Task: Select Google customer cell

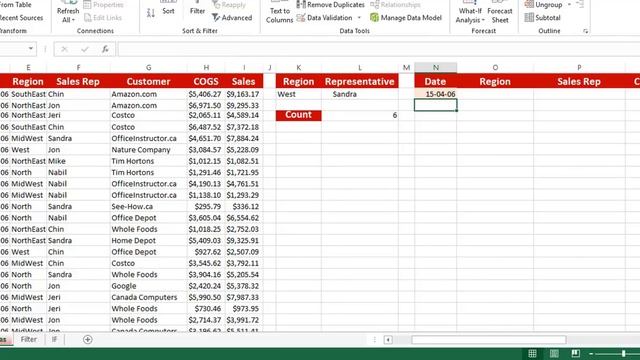Action: (x=149, y=286)
